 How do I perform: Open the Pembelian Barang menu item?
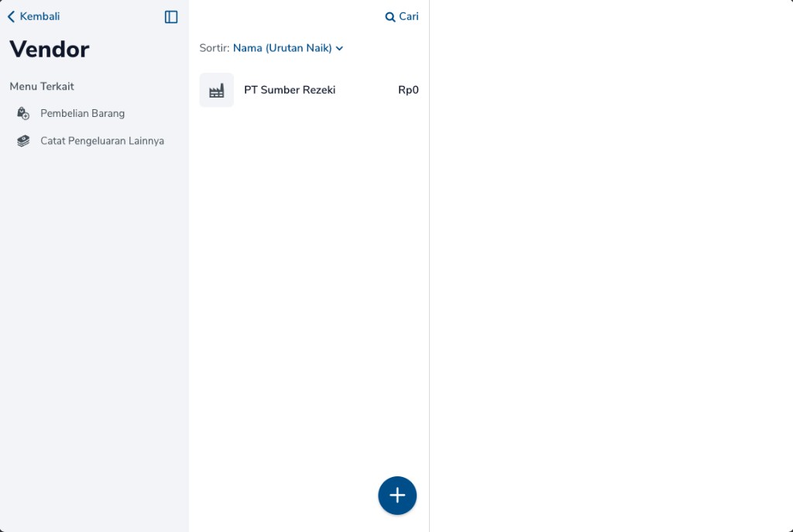coord(82,113)
